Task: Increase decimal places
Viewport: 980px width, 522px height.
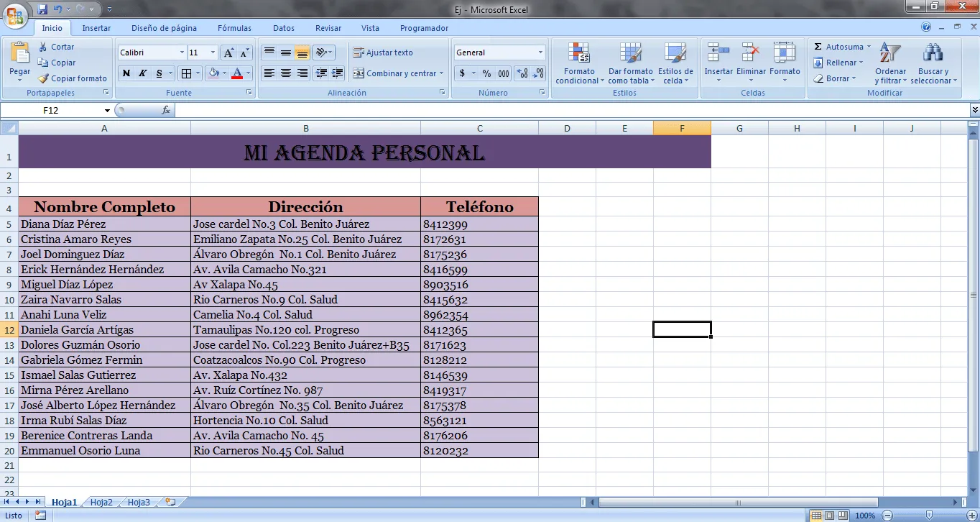Action: click(522, 73)
